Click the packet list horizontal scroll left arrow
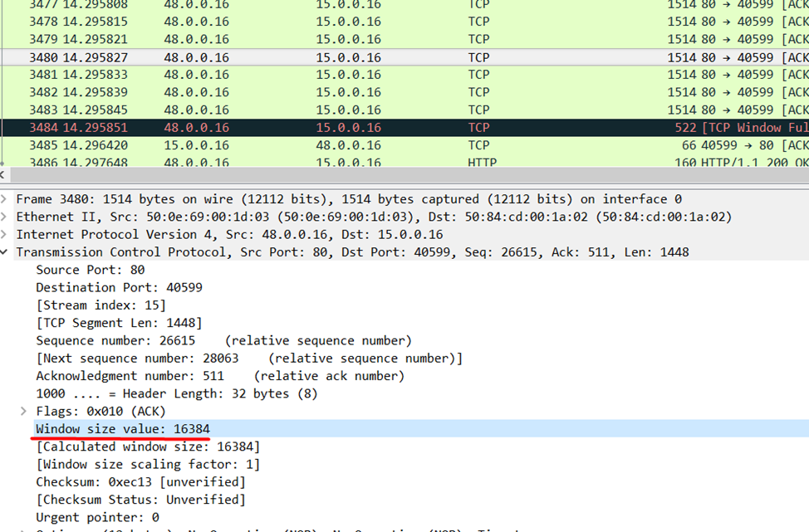This screenshot has width=809, height=532. (x=4, y=175)
